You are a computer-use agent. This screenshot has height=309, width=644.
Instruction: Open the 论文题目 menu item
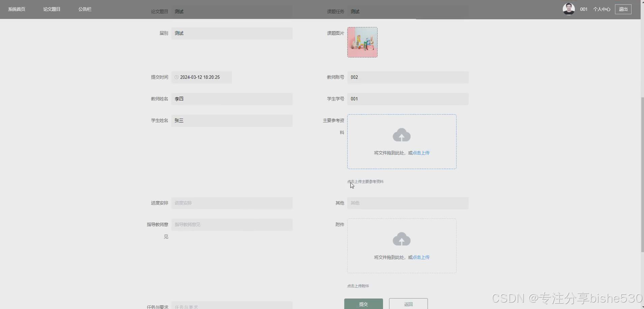[52, 9]
